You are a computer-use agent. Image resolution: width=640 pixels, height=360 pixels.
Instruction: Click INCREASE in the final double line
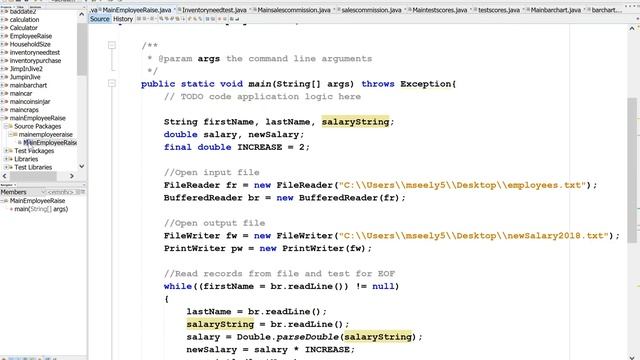point(260,147)
